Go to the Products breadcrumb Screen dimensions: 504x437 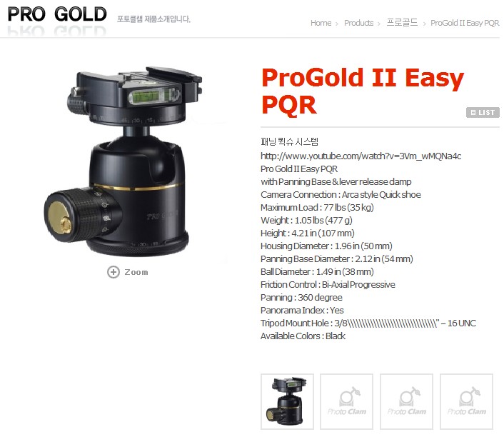358,23
